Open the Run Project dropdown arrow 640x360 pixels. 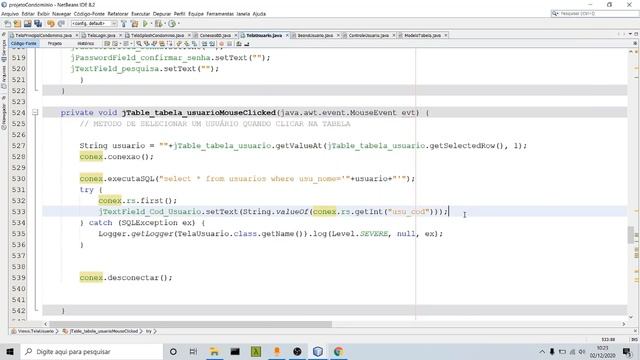tap(151, 24)
